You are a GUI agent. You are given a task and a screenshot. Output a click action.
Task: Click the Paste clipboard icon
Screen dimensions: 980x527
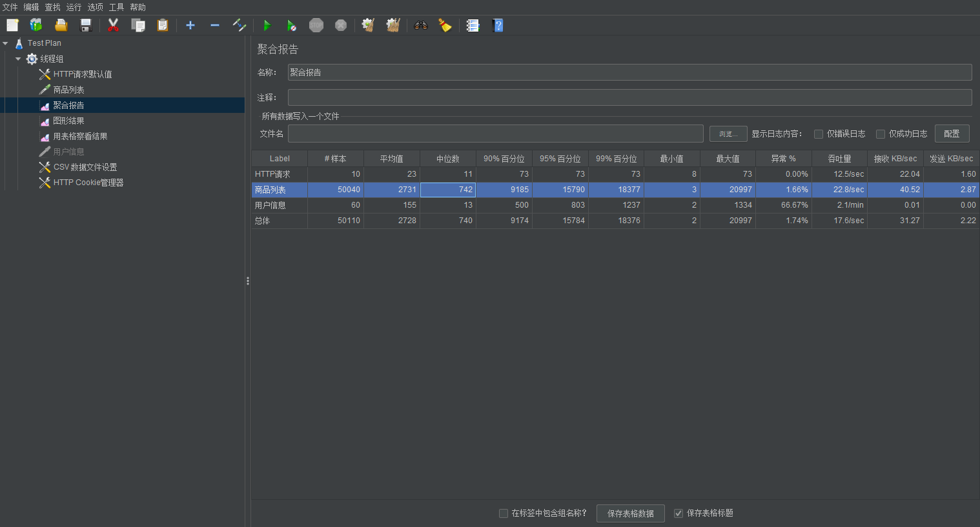tap(163, 25)
